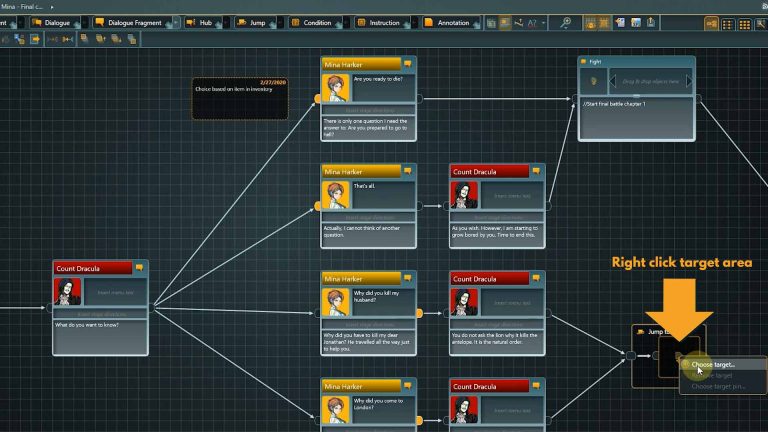
Task: Click the input pin of the Jump node
Action: (631, 356)
